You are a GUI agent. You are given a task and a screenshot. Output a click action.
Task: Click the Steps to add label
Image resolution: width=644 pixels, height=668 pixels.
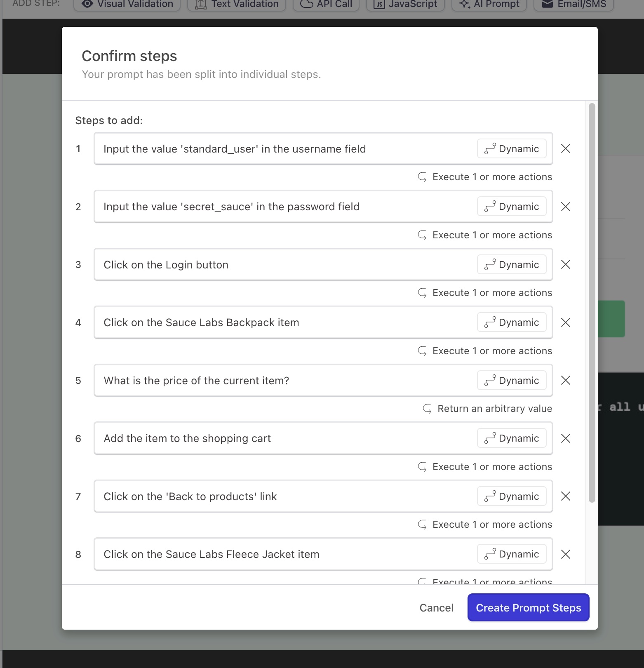pos(109,120)
